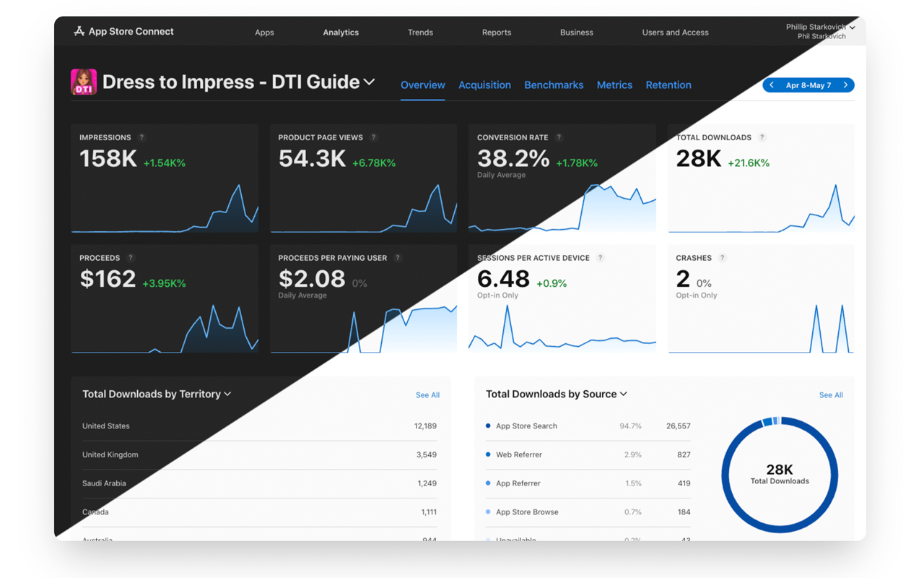
Task: Go to previous date range
Action: pyautogui.click(x=772, y=85)
